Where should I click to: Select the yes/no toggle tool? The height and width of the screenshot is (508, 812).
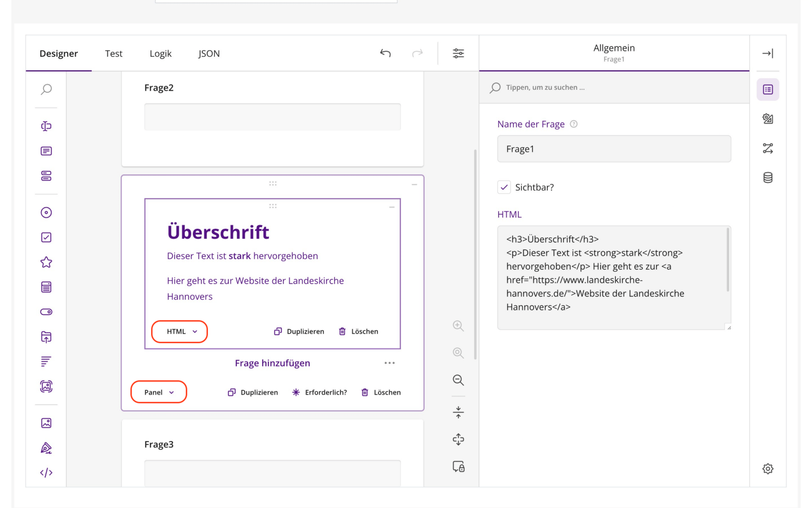[46, 312]
